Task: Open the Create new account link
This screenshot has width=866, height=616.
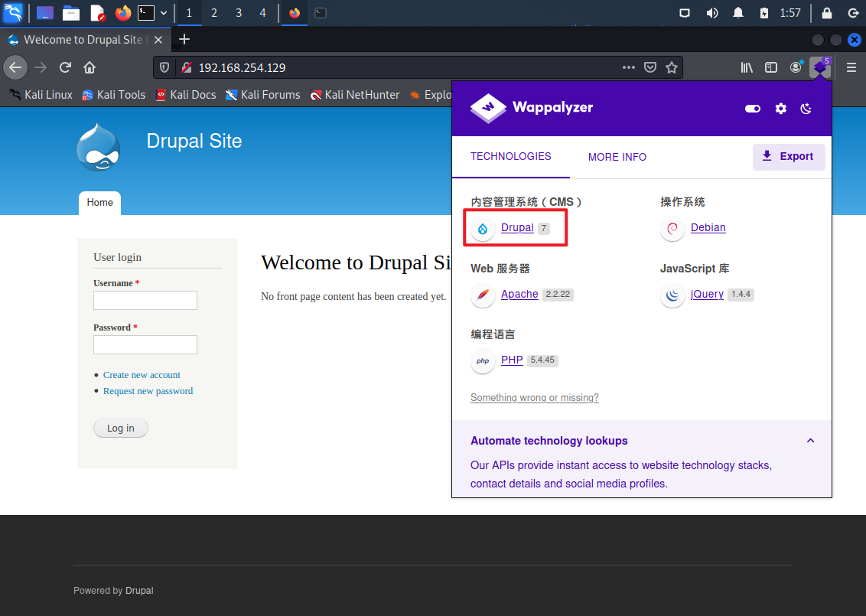Action: (x=142, y=374)
